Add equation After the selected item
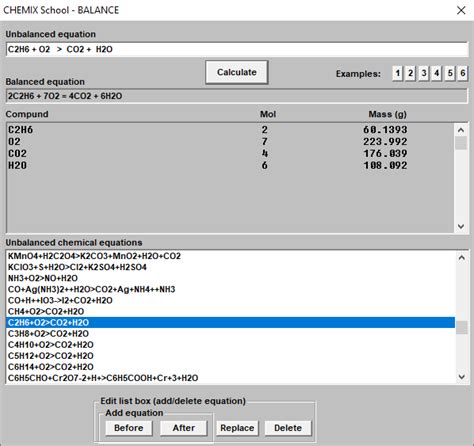The image size is (474, 446). tap(184, 428)
